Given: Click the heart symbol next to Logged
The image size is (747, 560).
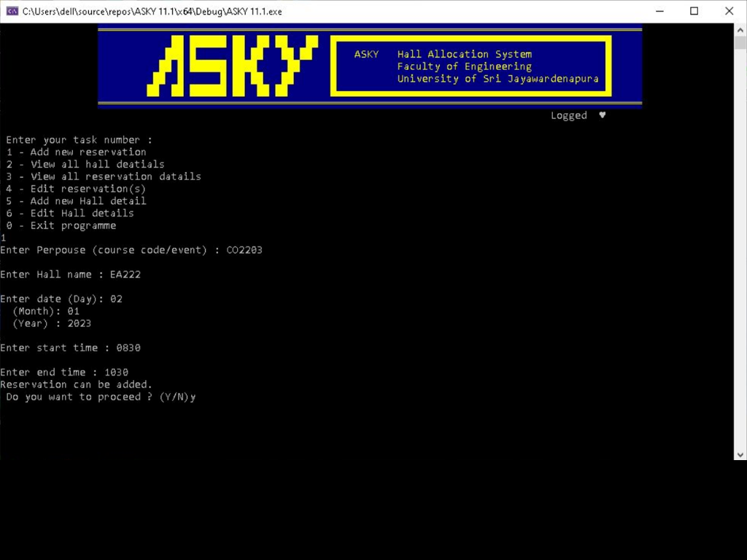Looking at the screenshot, I should point(602,115).
